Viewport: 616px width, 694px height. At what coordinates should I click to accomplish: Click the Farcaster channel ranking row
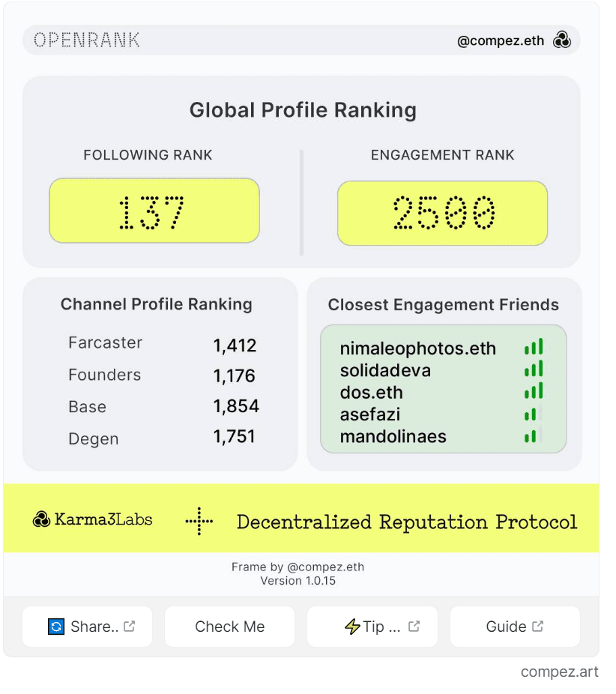pos(163,344)
